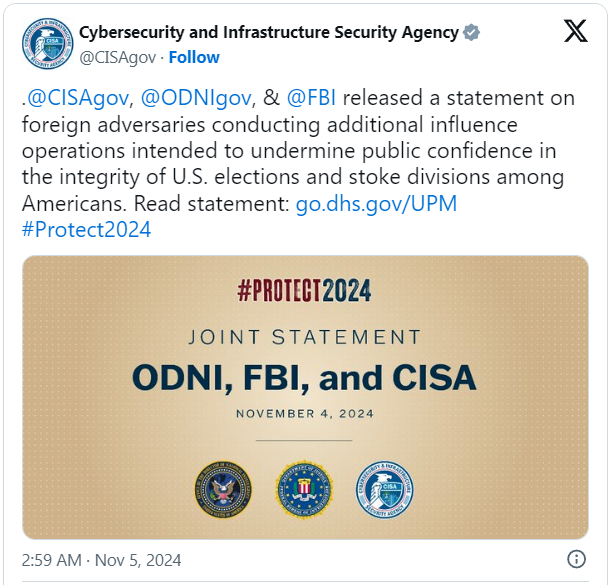Click the #Protect2024 hashtag in tweet text
The width and height of the screenshot is (611, 585).
[86, 230]
